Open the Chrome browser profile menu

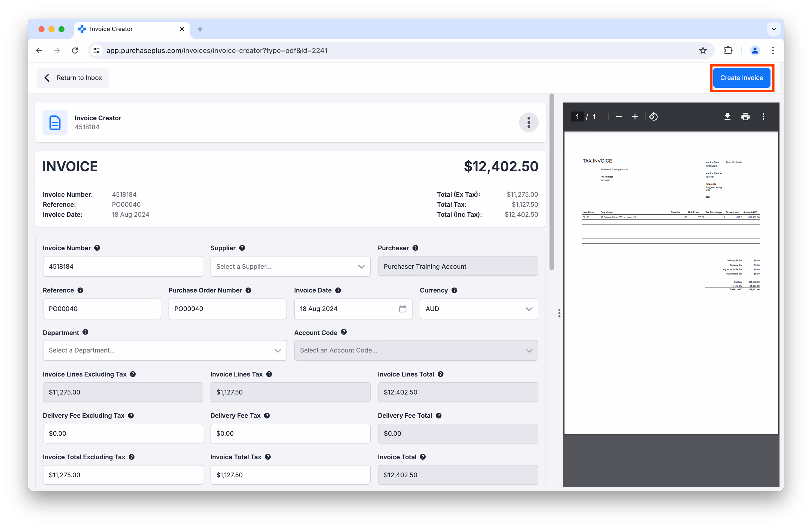(755, 50)
